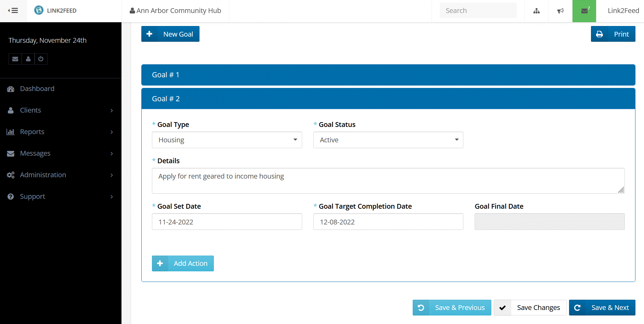
Task: Open the announcements megaphone icon
Action: point(560,11)
